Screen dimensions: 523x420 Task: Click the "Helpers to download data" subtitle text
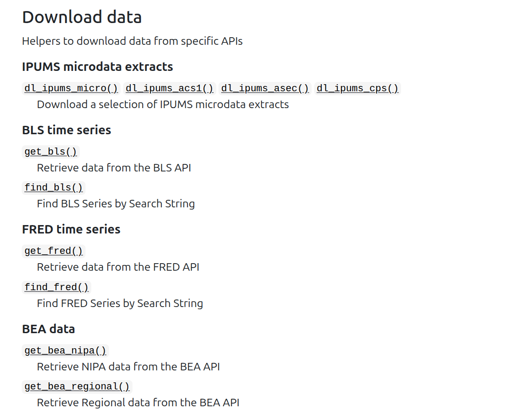(132, 41)
